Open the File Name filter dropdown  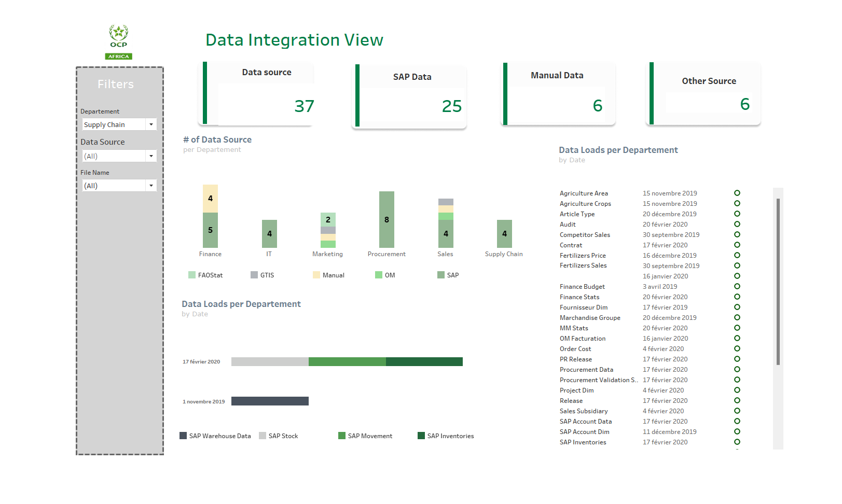pyautogui.click(x=119, y=186)
